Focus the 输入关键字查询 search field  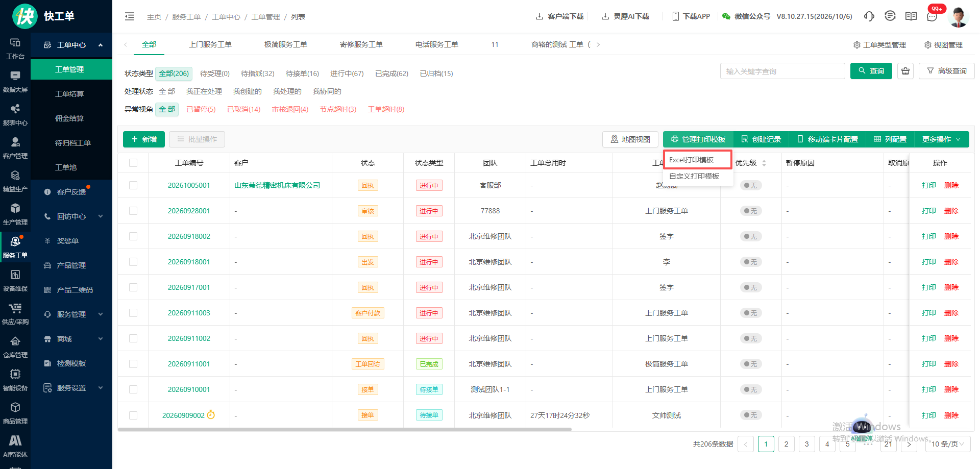point(782,71)
